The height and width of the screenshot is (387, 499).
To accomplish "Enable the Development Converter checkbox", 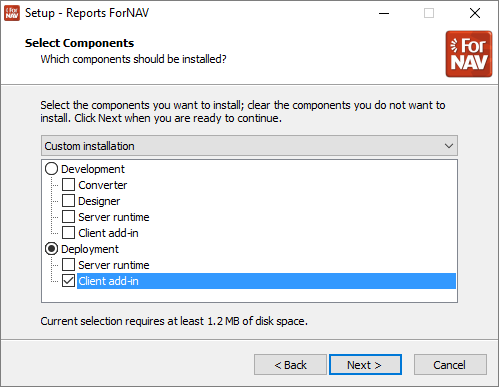I will click(x=68, y=185).
